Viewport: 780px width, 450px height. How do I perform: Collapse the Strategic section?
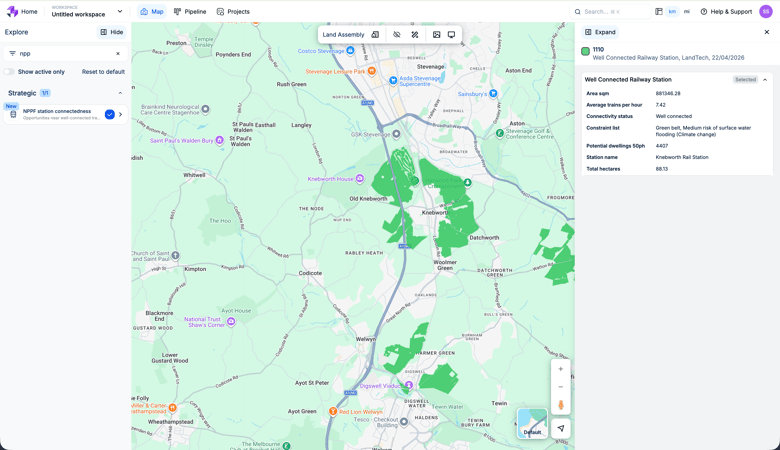pos(120,93)
